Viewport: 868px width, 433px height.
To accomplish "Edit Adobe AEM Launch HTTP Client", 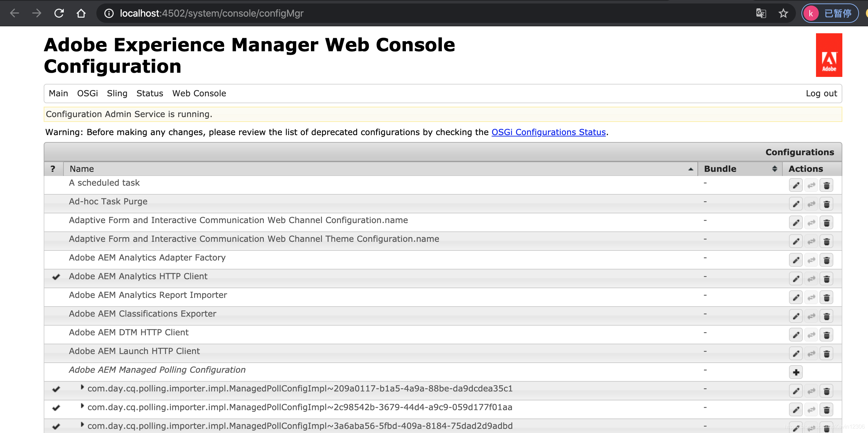I will tap(796, 354).
